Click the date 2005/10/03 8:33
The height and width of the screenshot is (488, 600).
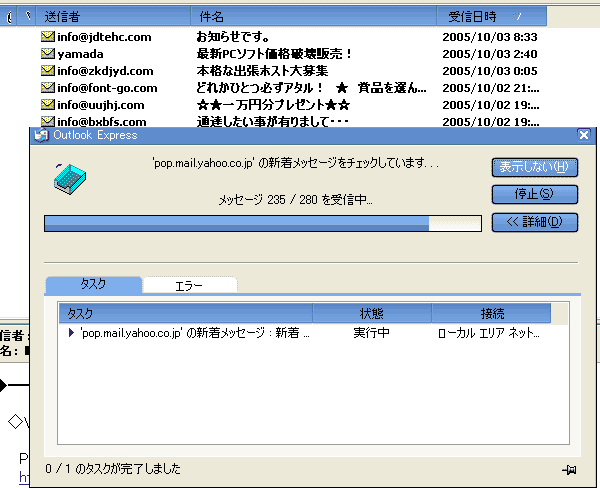point(490,37)
